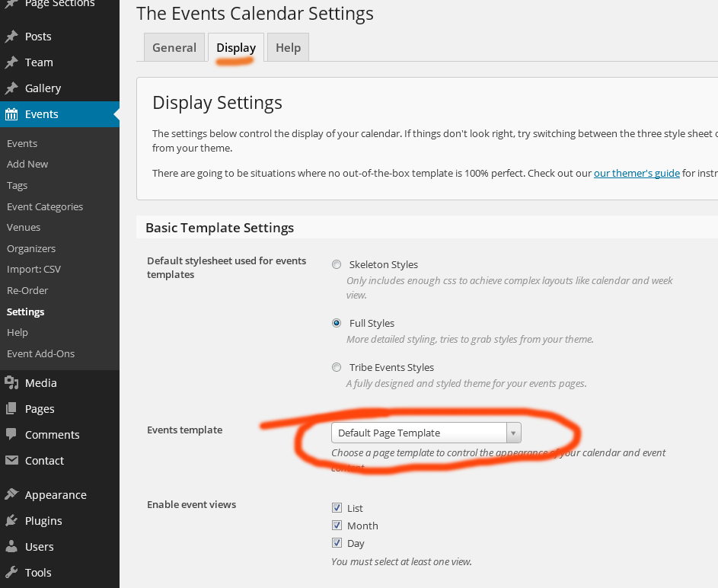Follow the themer's guide link
Screen dimensions: 718x588
coord(637,173)
